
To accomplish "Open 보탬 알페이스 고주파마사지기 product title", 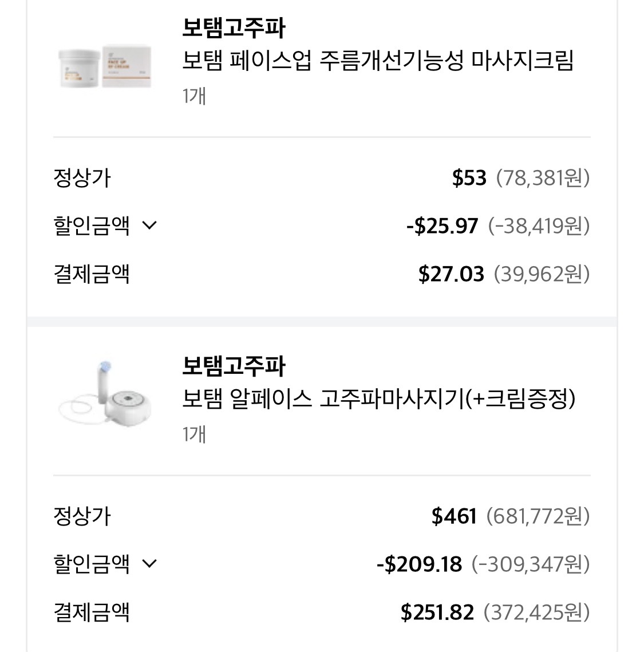I will pos(378,398).
